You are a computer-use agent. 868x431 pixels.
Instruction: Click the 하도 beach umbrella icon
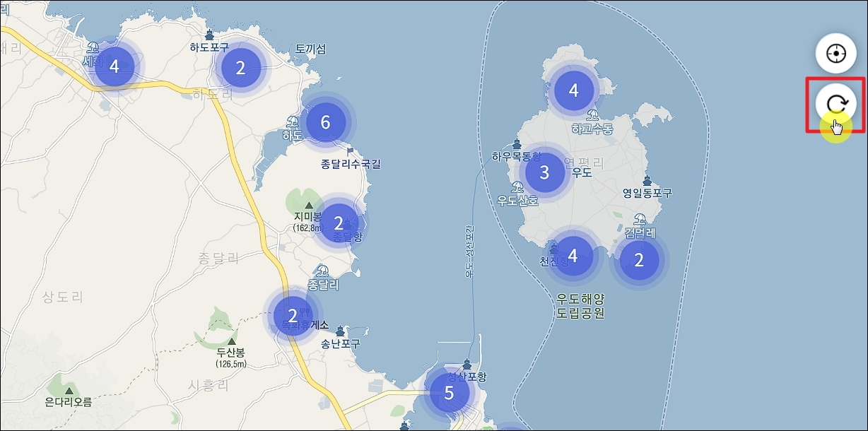click(293, 122)
